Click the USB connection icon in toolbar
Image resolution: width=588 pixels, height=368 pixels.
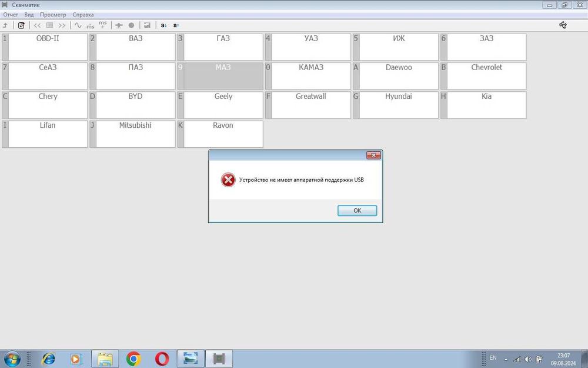tap(563, 25)
